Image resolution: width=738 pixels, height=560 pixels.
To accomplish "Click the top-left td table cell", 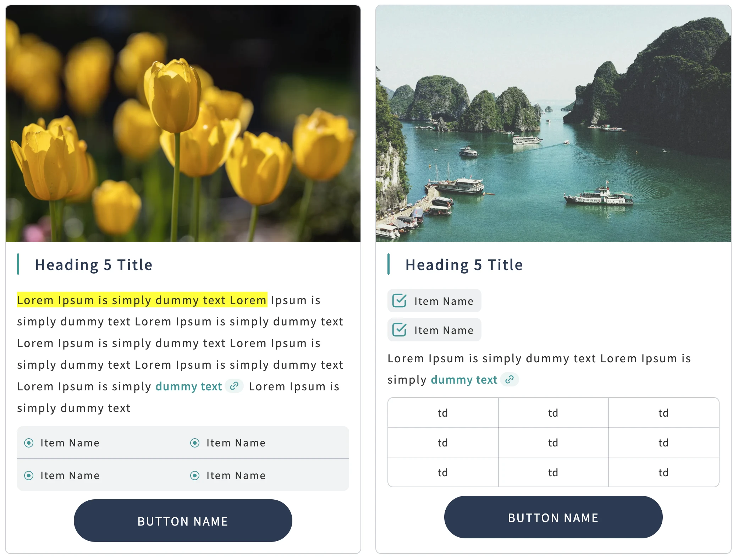I will tap(443, 413).
